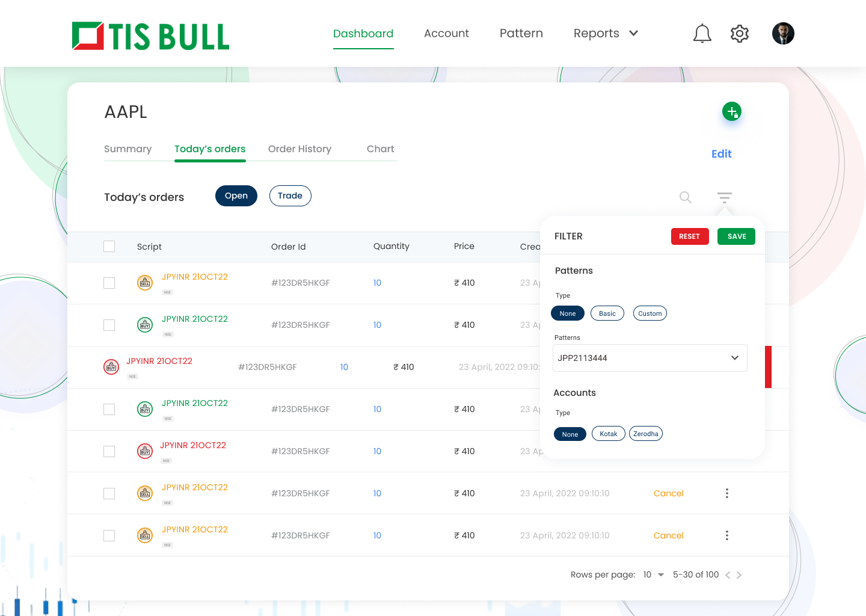This screenshot has width=866, height=616.
Task: Open Account in top navigation
Action: tap(446, 34)
